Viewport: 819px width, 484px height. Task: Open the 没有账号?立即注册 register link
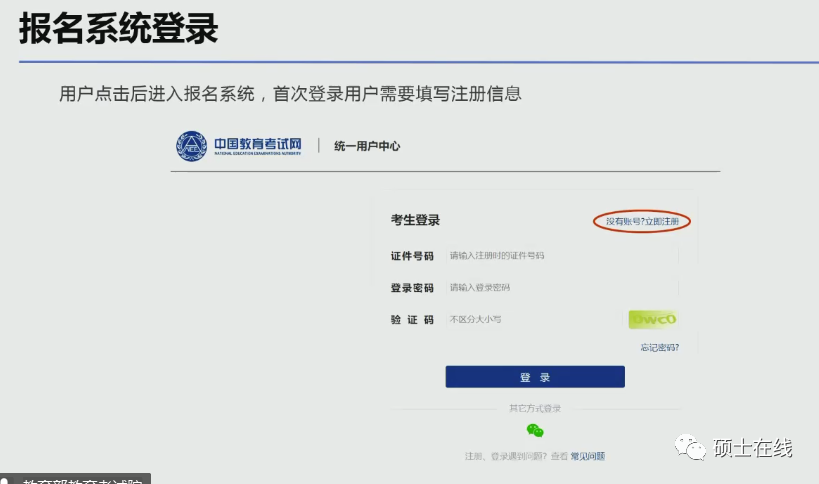642,221
